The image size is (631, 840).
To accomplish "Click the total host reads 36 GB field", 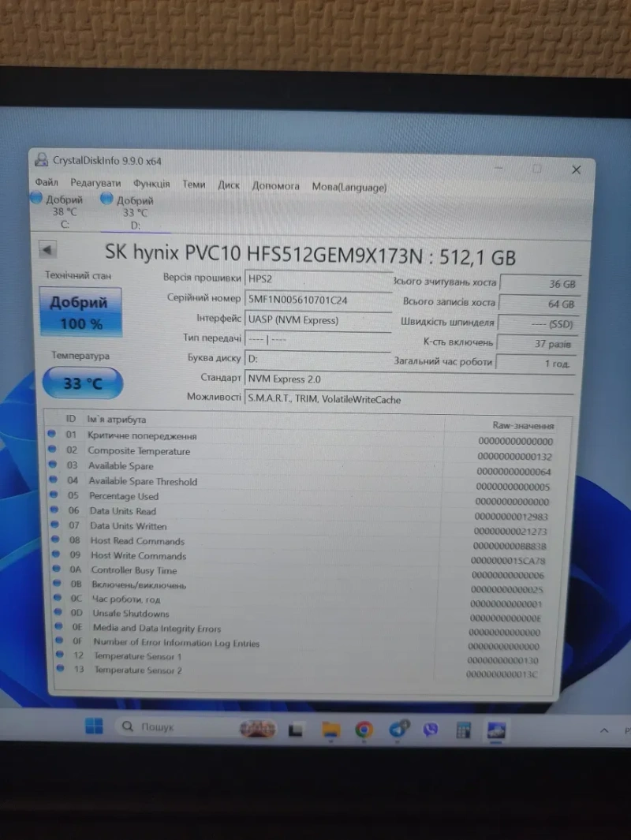I will [x=540, y=284].
